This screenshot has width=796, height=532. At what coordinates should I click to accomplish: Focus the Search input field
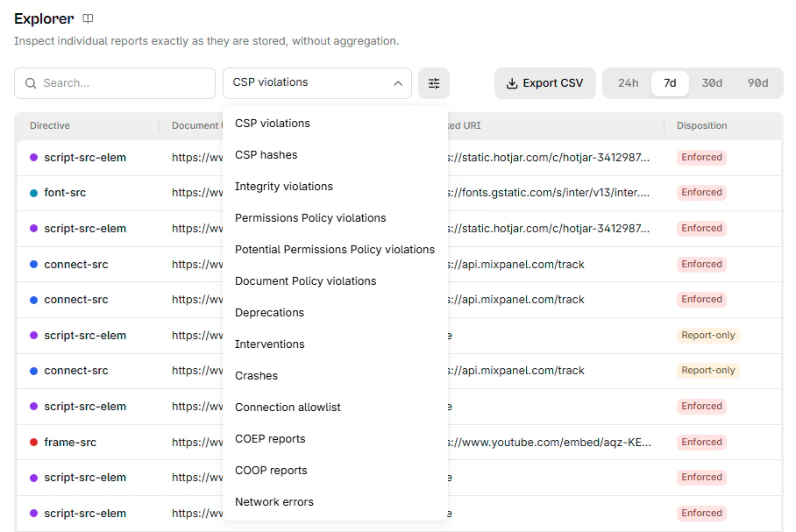(115, 83)
